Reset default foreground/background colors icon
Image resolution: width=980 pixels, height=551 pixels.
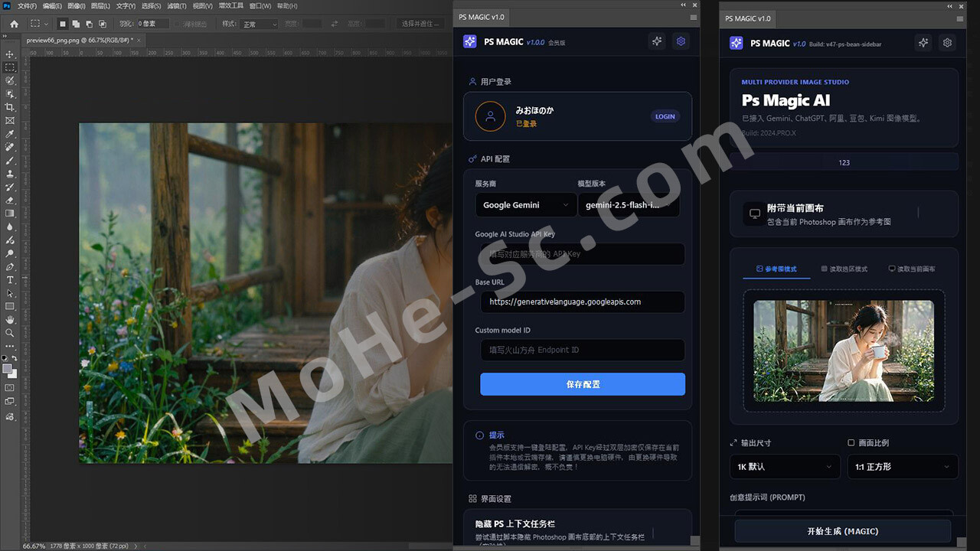tap(5, 358)
